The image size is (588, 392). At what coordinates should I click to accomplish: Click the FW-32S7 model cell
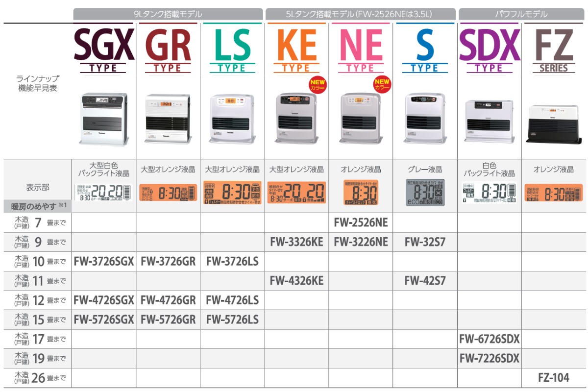click(x=425, y=242)
